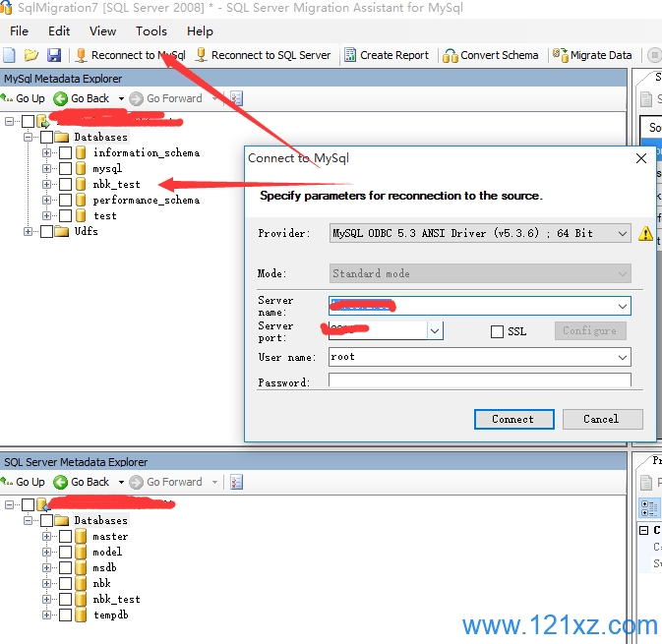Image resolution: width=662 pixels, height=644 pixels.
Task: Click the Udfs folder icon
Action: coord(62,231)
